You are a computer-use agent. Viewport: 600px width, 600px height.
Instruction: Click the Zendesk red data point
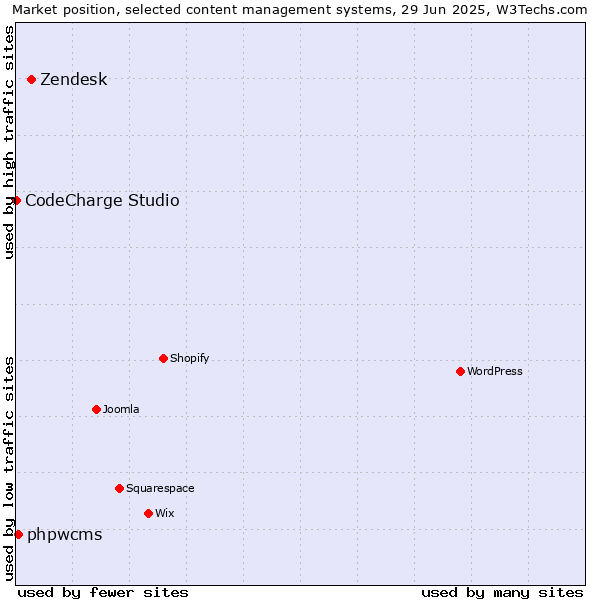[32, 80]
